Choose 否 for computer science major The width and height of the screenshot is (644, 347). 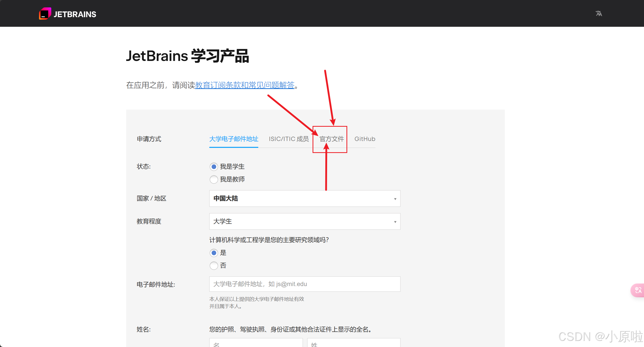(x=214, y=266)
